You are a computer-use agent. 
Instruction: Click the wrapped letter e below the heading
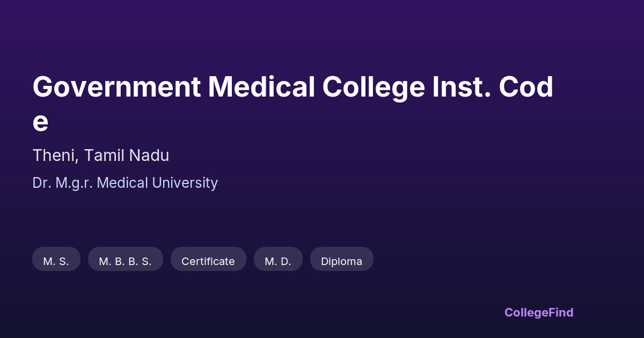coord(40,122)
